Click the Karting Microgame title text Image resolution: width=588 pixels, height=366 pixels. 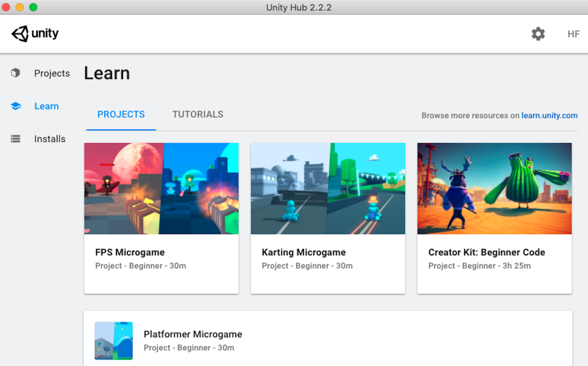point(304,252)
